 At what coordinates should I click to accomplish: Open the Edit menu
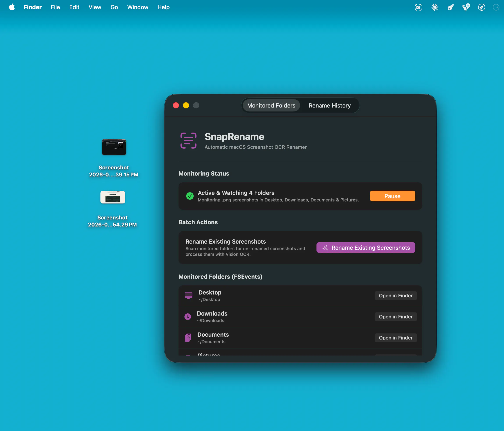click(74, 7)
